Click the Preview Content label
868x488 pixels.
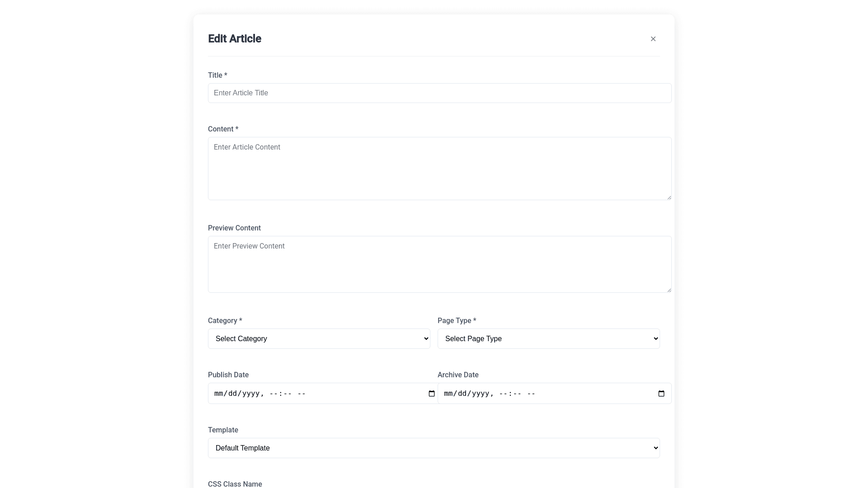pyautogui.click(x=234, y=228)
